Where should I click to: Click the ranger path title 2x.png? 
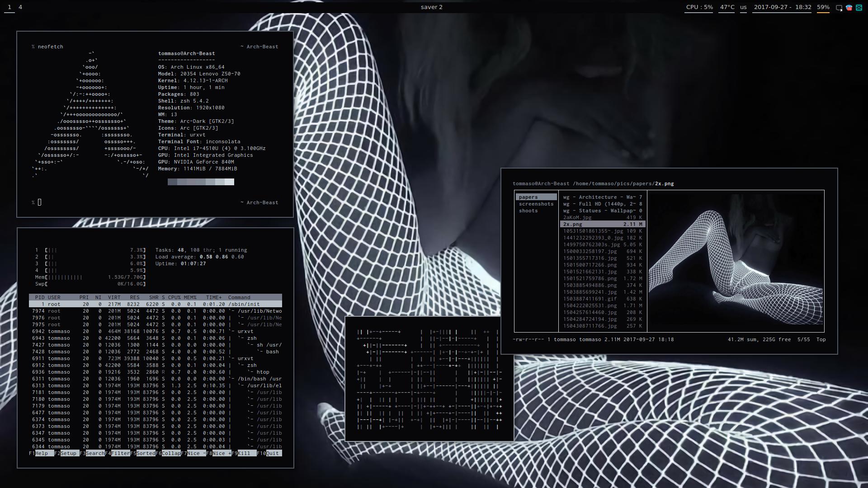[x=664, y=183]
